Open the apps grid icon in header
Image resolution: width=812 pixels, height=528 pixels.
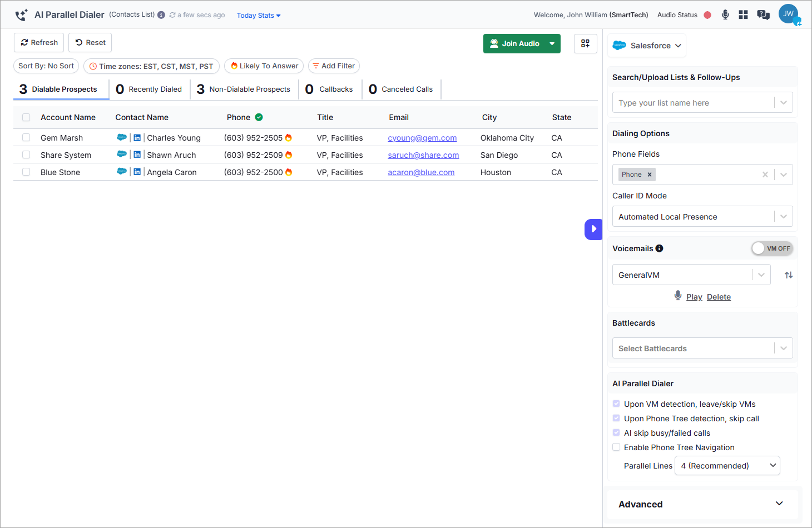(x=743, y=15)
